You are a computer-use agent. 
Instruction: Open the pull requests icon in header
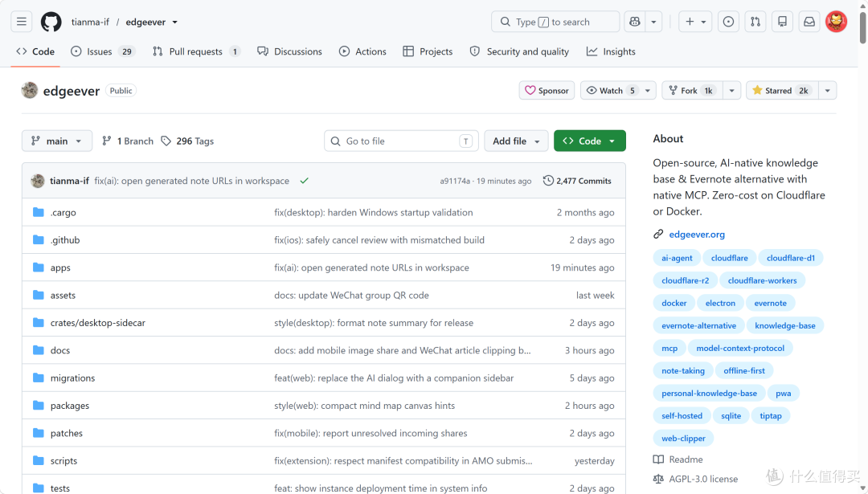coord(755,22)
